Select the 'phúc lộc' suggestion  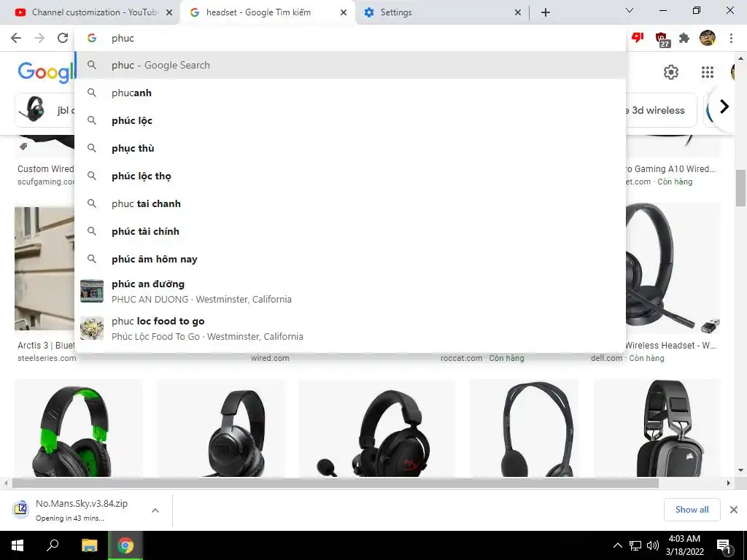point(350,120)
